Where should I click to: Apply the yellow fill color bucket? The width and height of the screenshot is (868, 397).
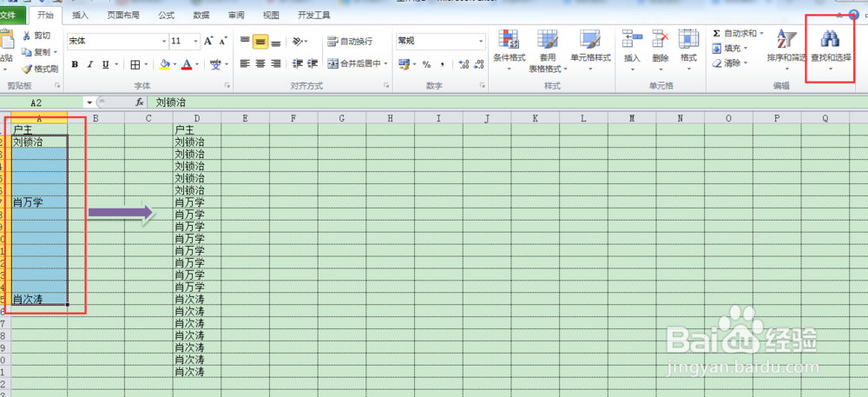pos(164,65)
